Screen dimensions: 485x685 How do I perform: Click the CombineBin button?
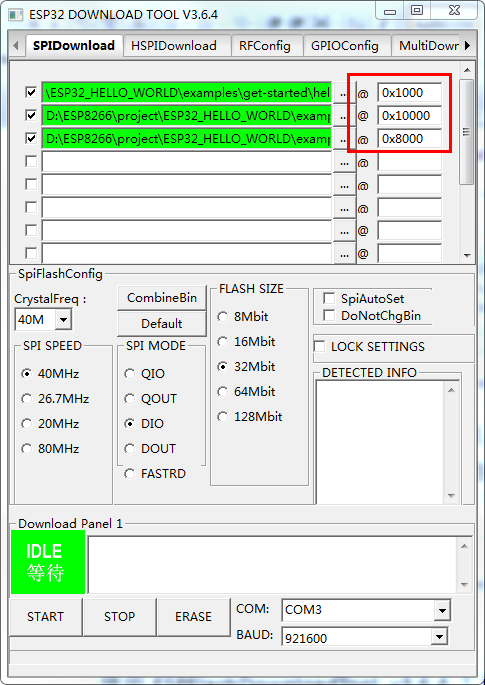[x=162, y=298]
